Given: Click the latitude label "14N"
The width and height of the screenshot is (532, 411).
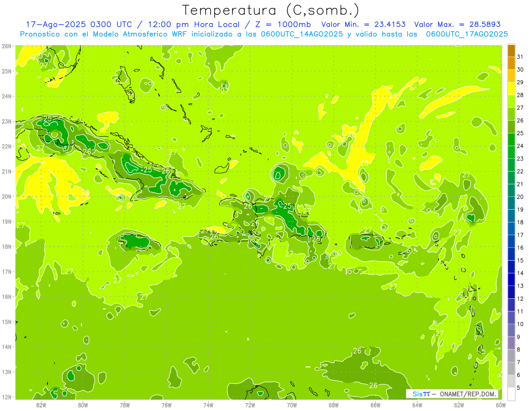Looking at the screenshot, I should tap(6, 347).
